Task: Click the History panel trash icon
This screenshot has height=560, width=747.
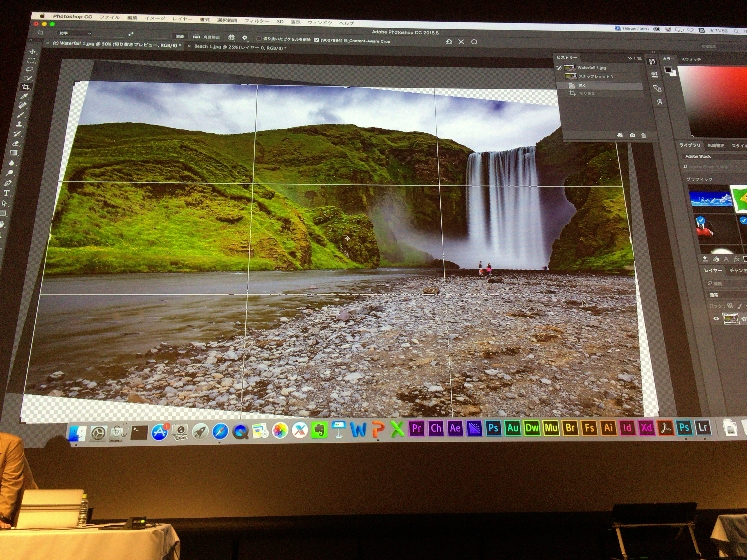Action: [643, 135]
